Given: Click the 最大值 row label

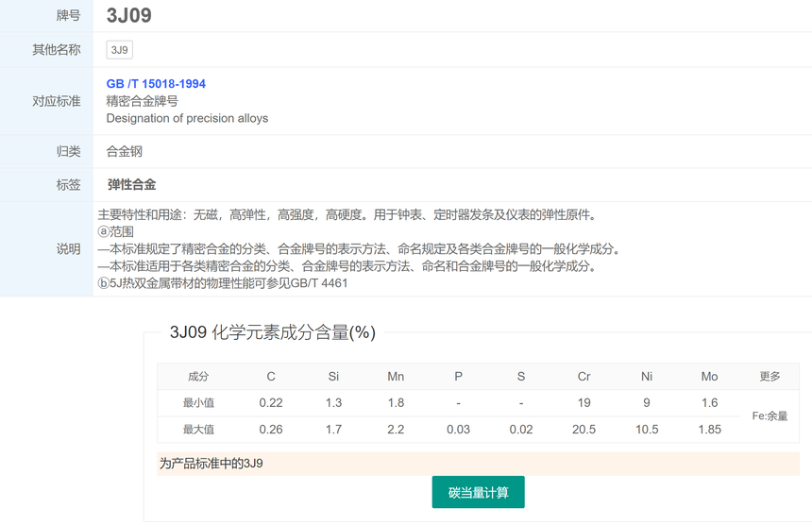Looking at the screenshot, I should click(198, 430).
